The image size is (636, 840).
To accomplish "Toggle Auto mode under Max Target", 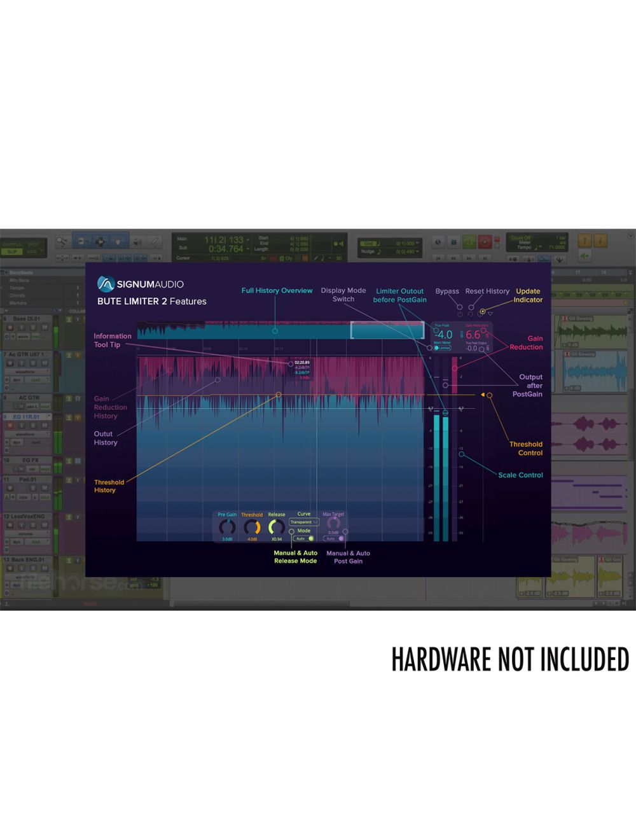I will tap(334, 538).
